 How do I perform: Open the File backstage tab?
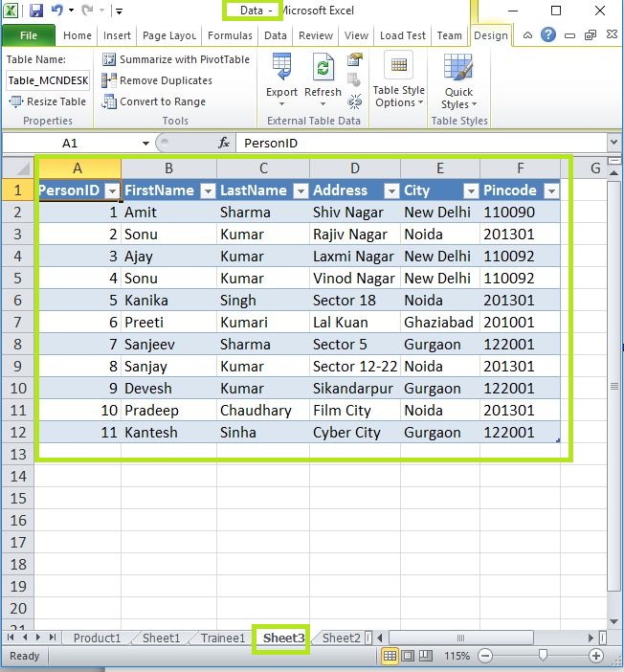(x=29, y=35)
